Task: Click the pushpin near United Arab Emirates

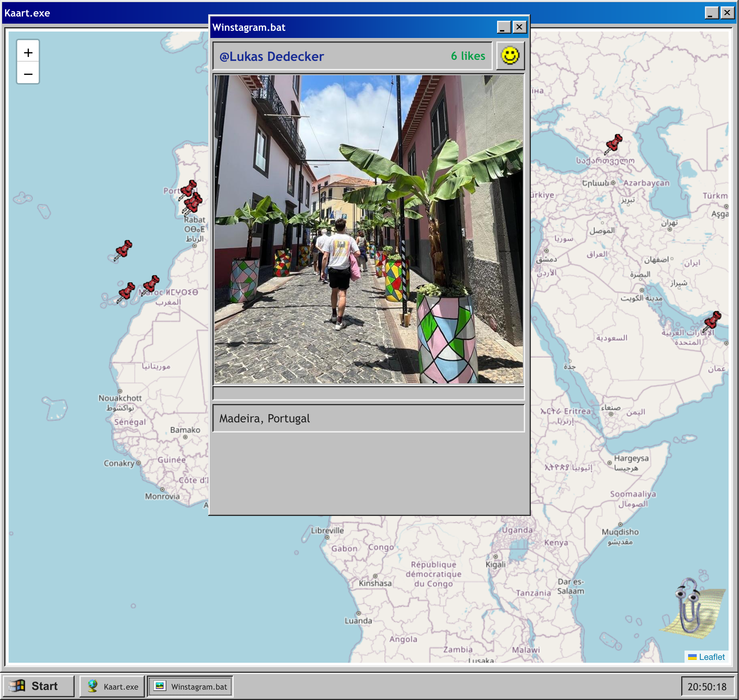Action: (712, 321)
